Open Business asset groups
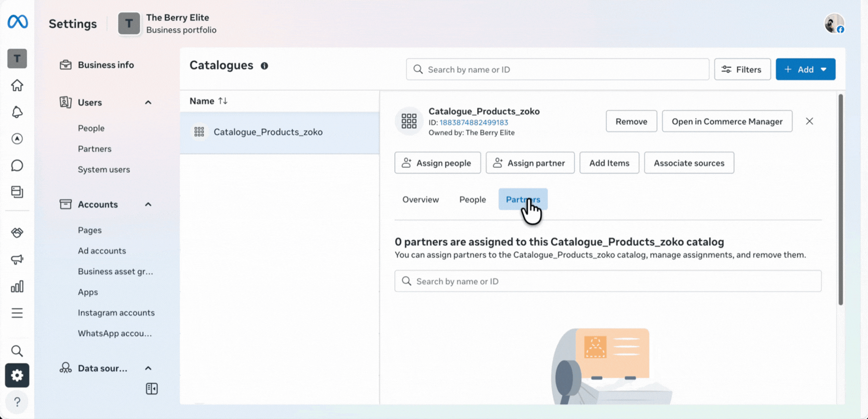 (x=115, y=271)
